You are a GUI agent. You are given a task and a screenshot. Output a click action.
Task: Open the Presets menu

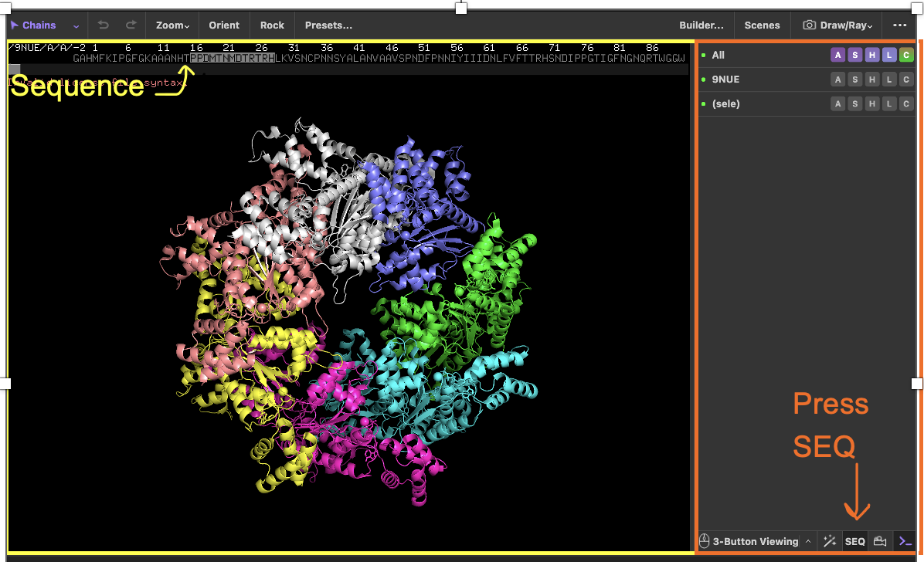click(328, 25)
